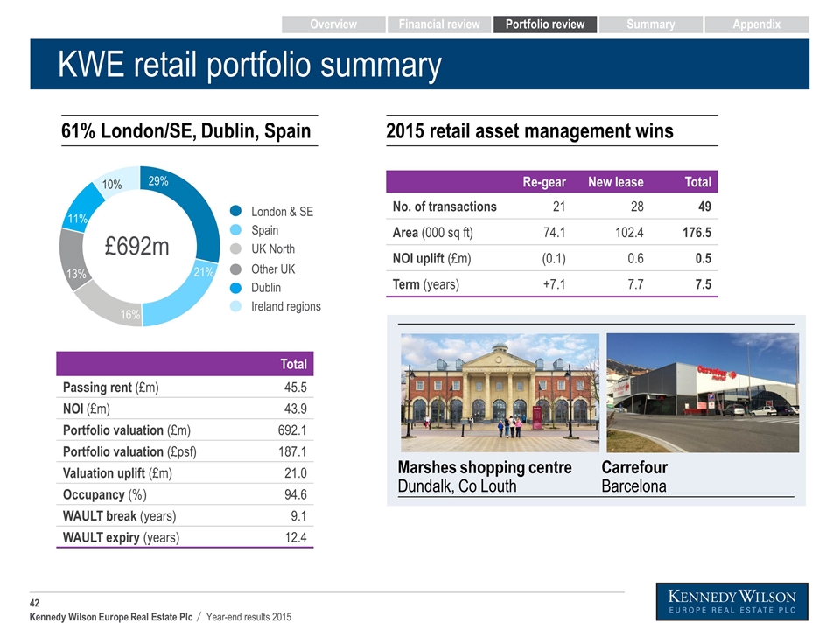Screen dimensions: 840x630
Task: Click the New lease column header
Action: 615,182
